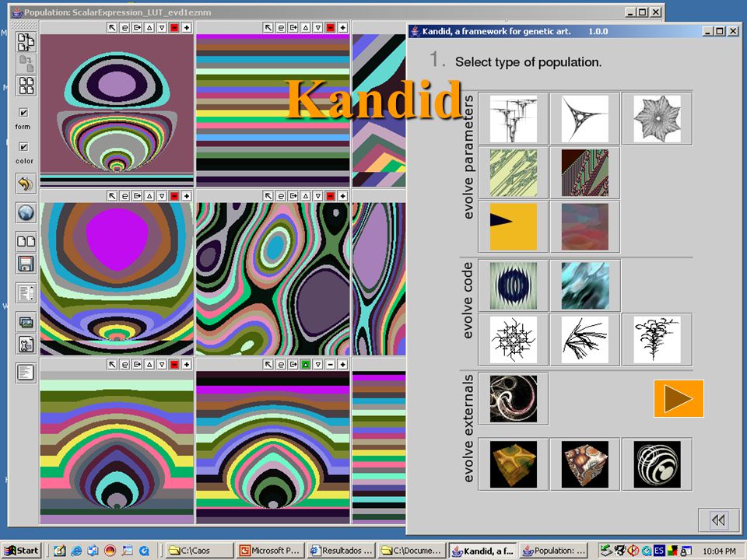
Task: Choose the teal swirling texture population type
Action: pos(585,285)
